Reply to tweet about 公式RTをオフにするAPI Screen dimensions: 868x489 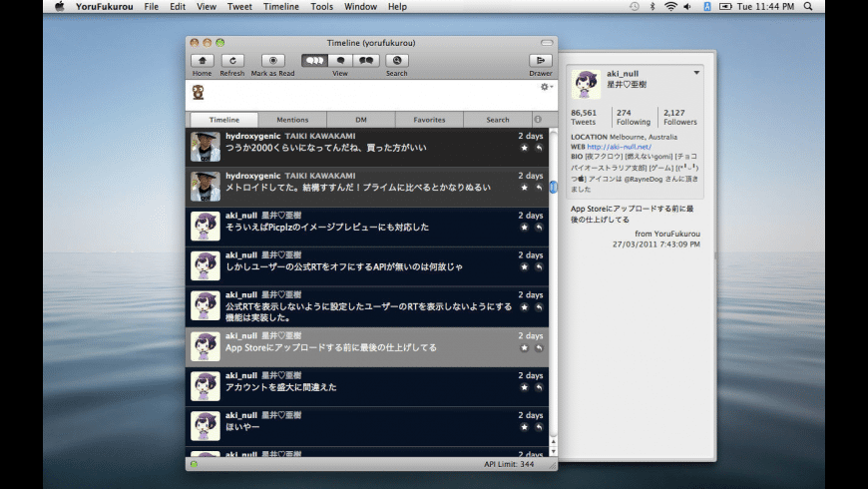pyautogui.click(x=539, y=267)
